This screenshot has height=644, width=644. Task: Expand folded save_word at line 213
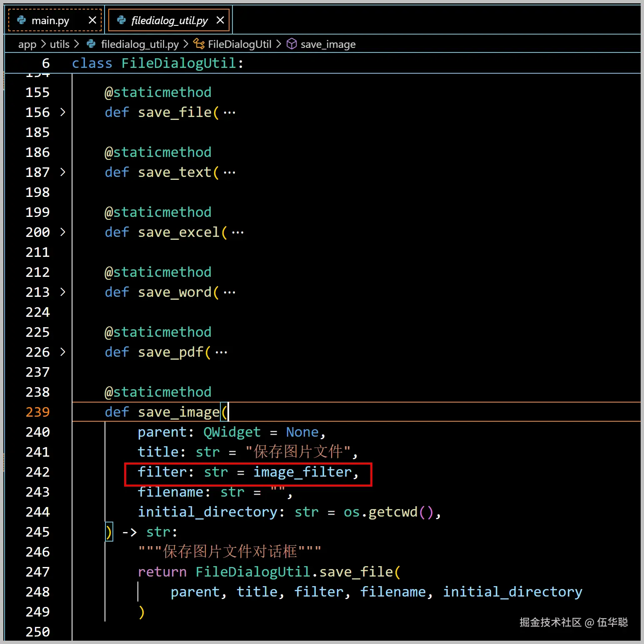click(x=62, y=292)
